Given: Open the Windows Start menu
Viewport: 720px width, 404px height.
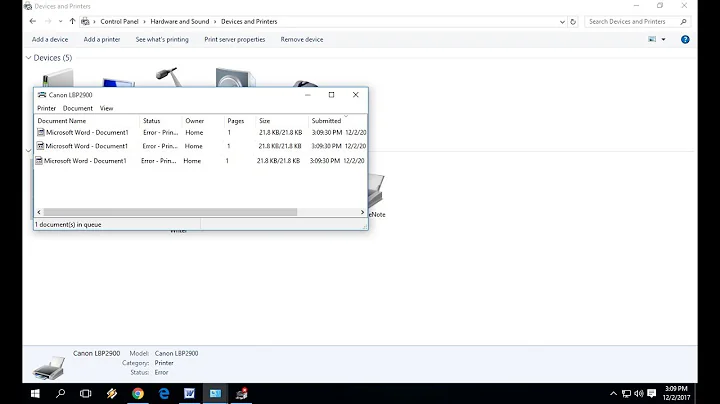Looking at the screenshot, I should click(x=35, y=393).
